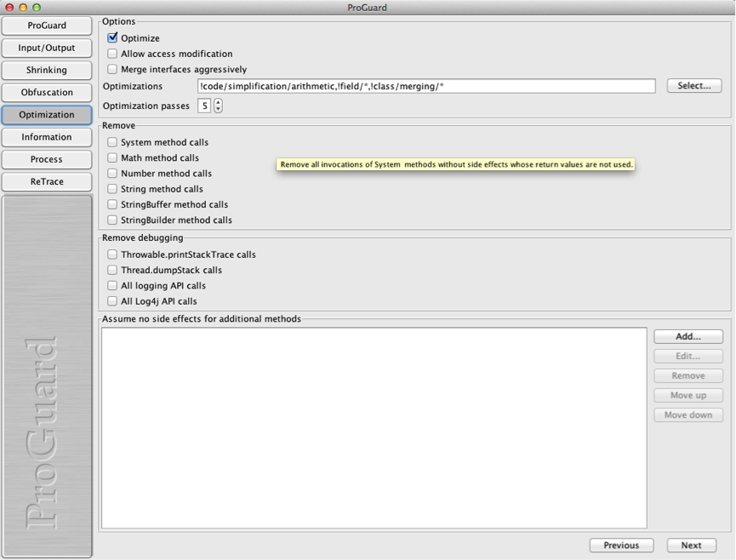Check Number method calls removal
This screenshot has width=736, height=560.
coord(112,174)
